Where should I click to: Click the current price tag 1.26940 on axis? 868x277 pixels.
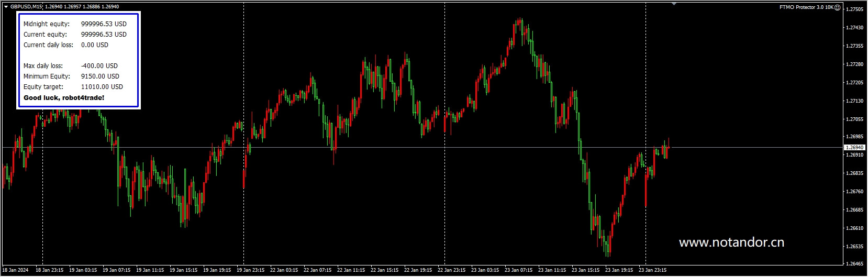pos(854,148)
